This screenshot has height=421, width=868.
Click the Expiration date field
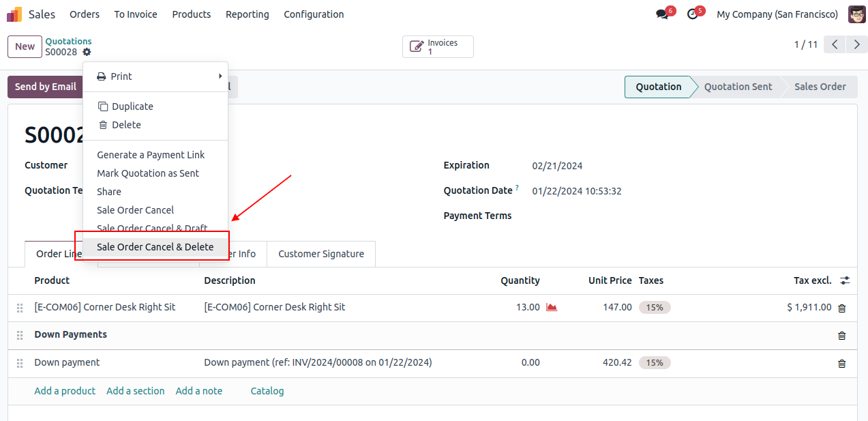(x=557, y=166)
